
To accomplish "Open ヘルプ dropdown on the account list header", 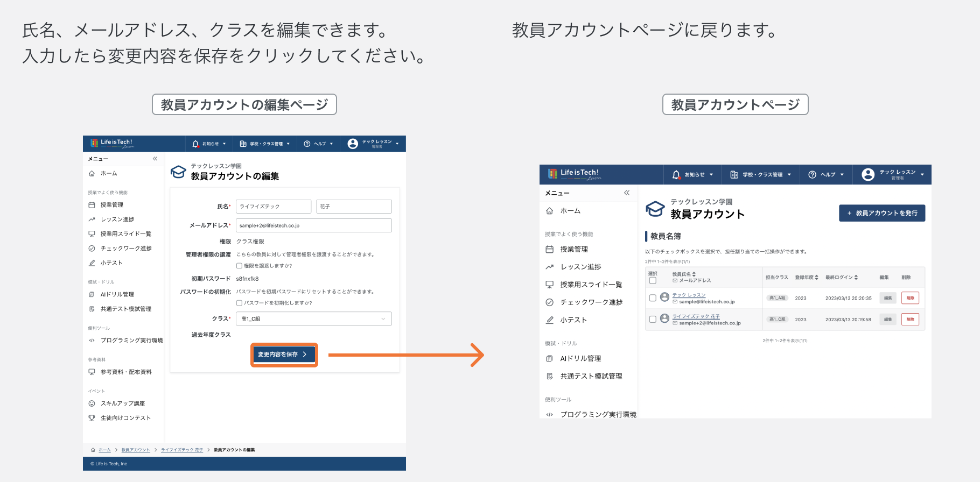I will (827, 175).
